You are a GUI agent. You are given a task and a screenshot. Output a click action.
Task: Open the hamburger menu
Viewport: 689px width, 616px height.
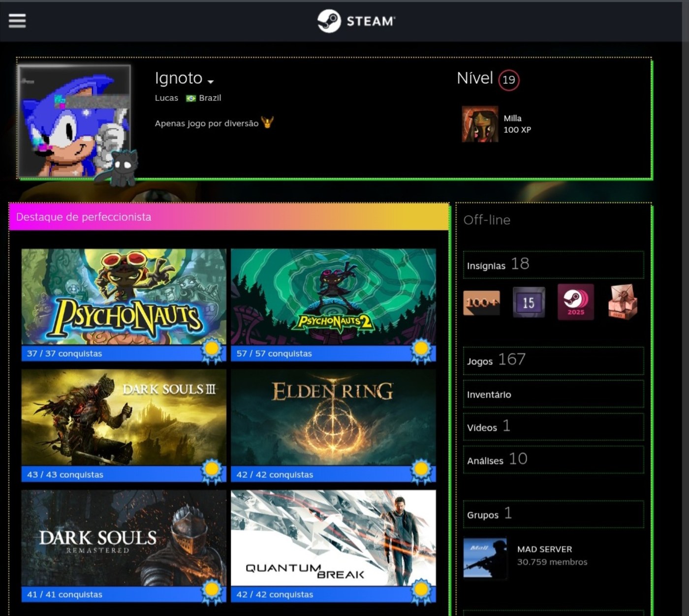(17, 21)
